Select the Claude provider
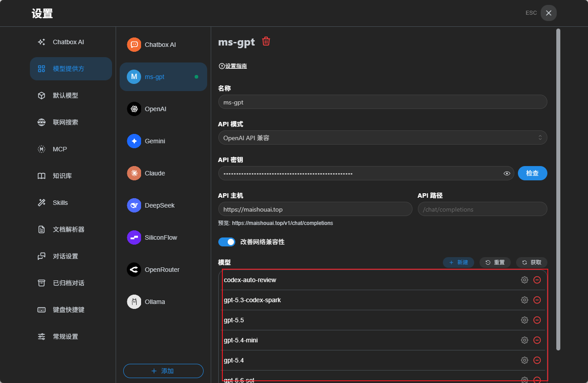 point(163,173)
